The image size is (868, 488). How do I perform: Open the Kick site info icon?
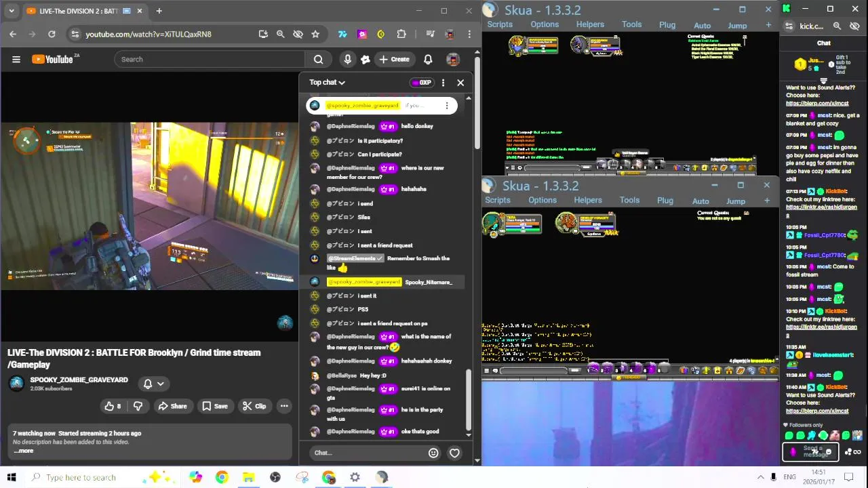coord(789,26)
